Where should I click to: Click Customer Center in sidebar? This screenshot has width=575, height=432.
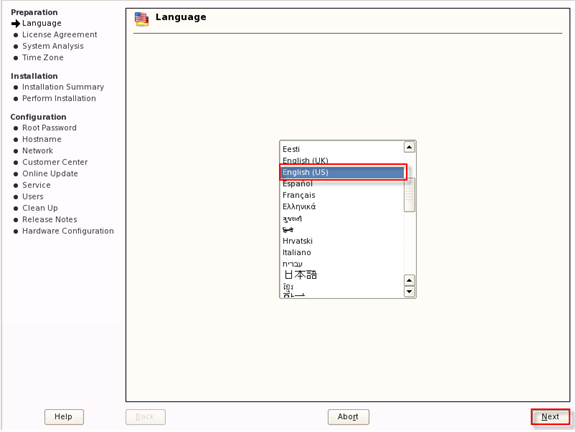55,162
